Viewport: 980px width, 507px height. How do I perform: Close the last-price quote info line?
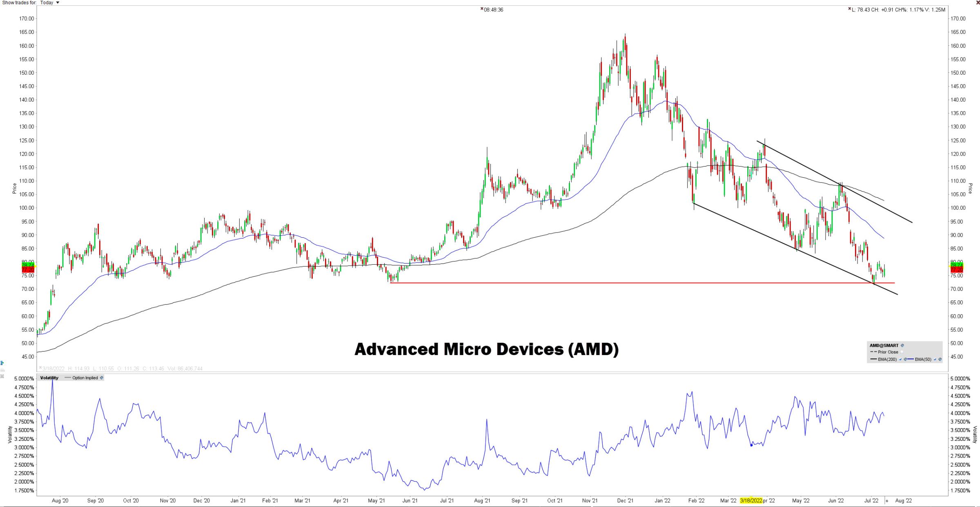[x=850, y=9]
